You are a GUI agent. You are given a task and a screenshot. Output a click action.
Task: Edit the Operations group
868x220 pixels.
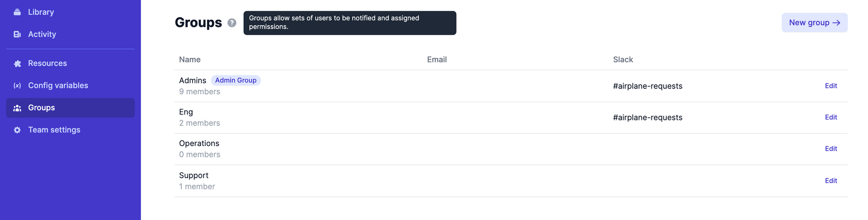tap(831, 149)
